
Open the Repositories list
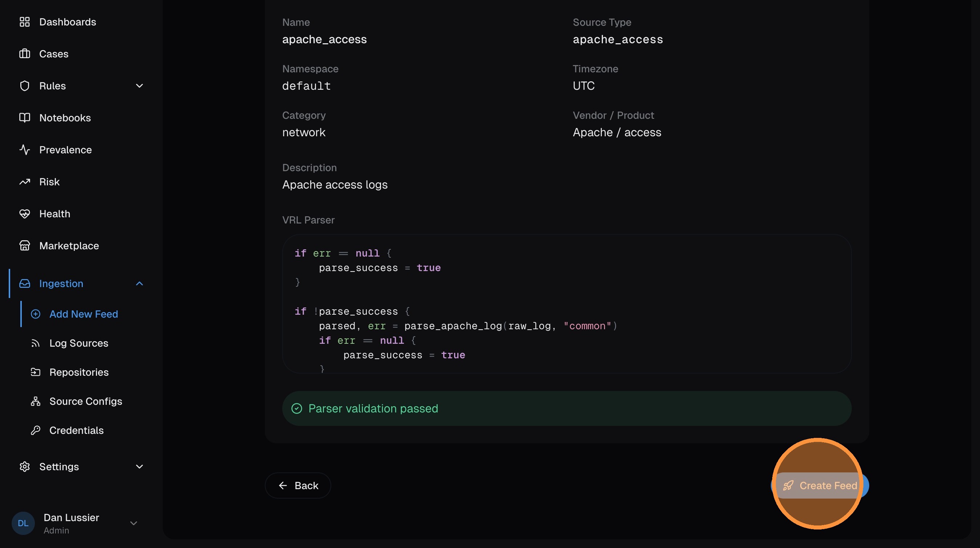79,372
